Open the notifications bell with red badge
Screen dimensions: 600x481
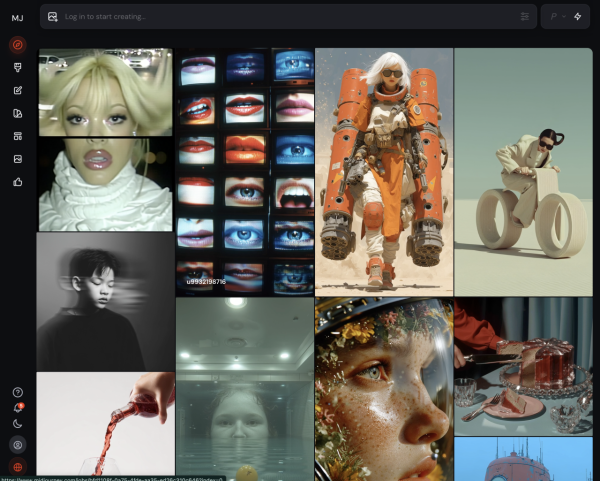(17, 408)
